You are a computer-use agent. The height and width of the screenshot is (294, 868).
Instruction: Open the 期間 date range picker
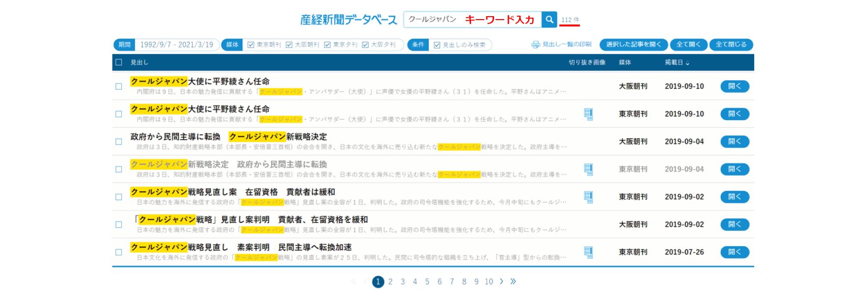(x=176, y=45)
